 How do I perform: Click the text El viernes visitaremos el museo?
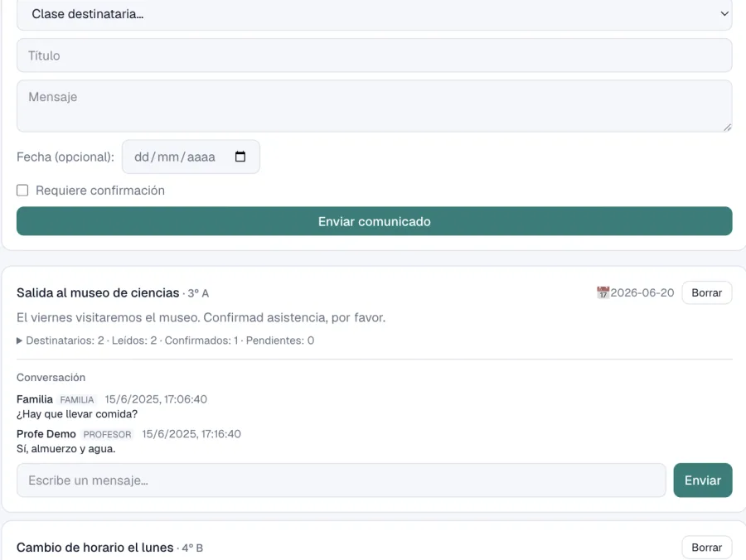point(108,317)
